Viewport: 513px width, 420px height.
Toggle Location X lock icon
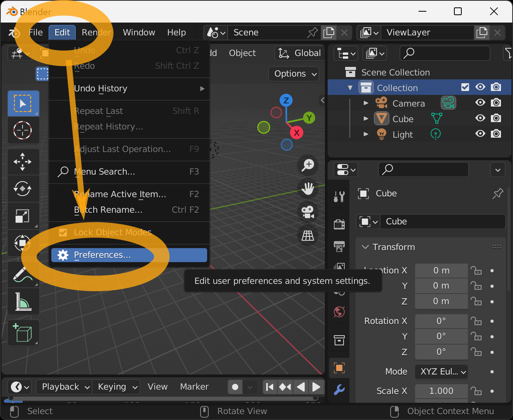[476, 270]
